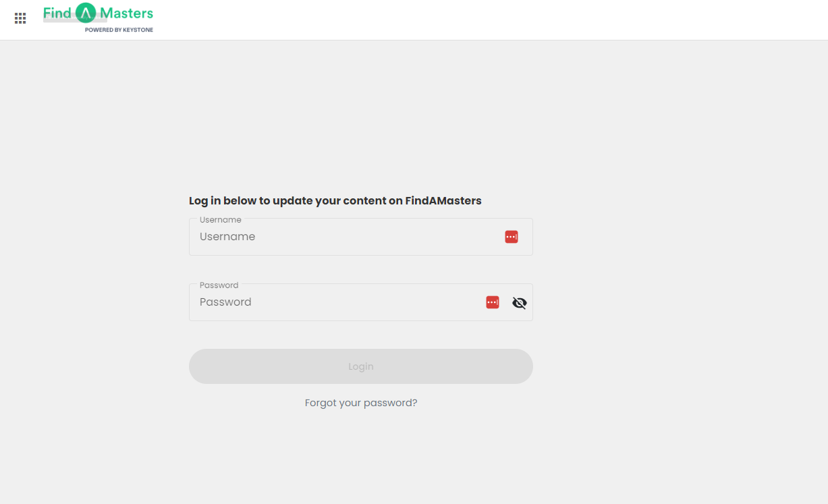Click into the Username input field
828x504 pixels.
[337, 237]
